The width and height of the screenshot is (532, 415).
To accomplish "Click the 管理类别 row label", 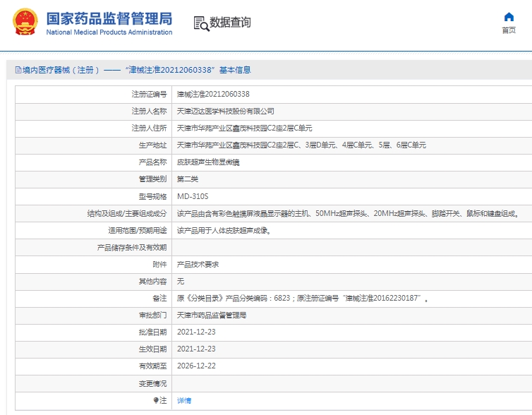I will pyautogui.click(x=152, y=179).
